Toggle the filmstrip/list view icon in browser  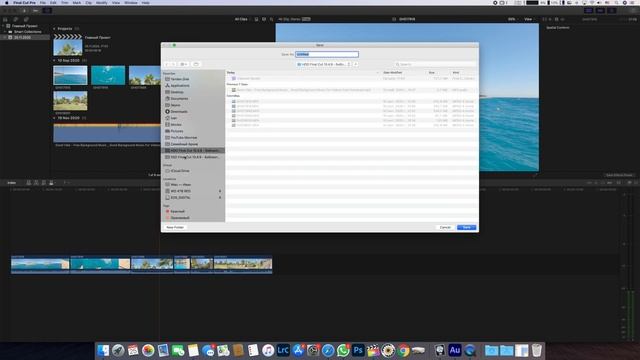(256, 19)
